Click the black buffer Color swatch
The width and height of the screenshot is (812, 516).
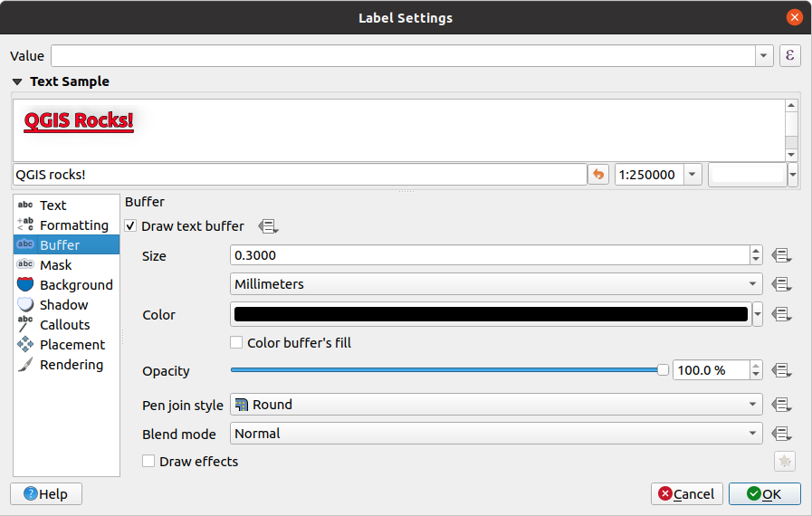click(x=490, y=315)
